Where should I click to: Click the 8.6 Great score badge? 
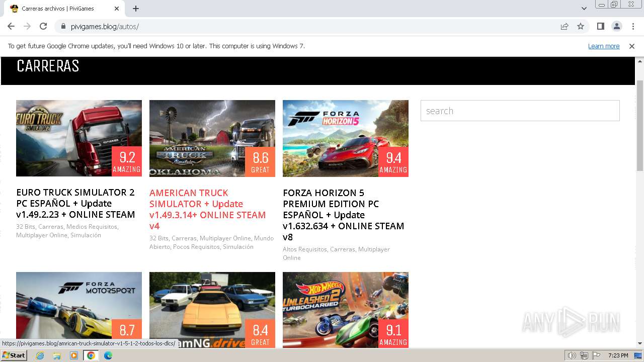point(260,161)
